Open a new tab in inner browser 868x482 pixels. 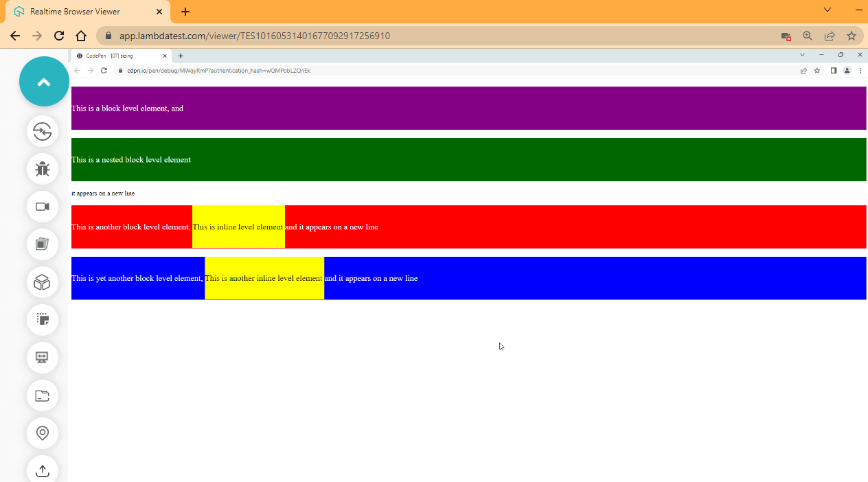click(x=181, y=56)
